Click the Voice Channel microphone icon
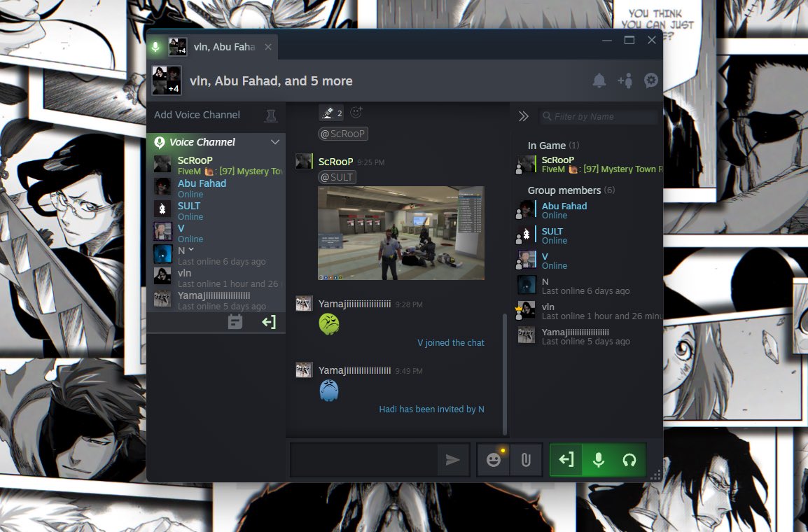808x532 pixels. click(160, 142)
